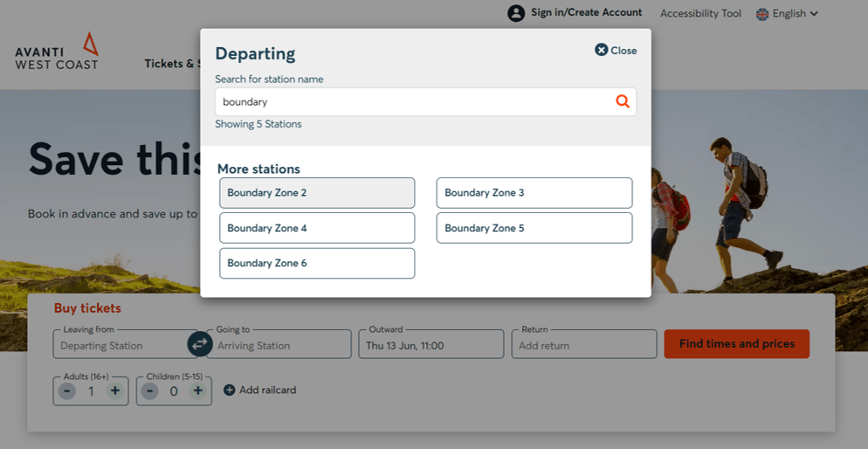This screenshot has height=449, width=868.
Task: Click the orange search magnifier icon
Action: pyautogui.click(x=622, y=101)
